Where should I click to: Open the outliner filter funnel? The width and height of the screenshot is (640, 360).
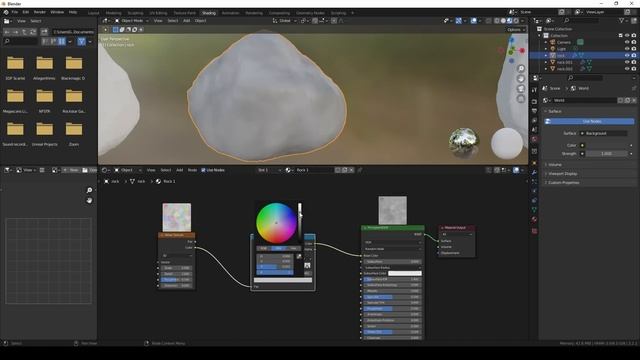click(622, 21)
